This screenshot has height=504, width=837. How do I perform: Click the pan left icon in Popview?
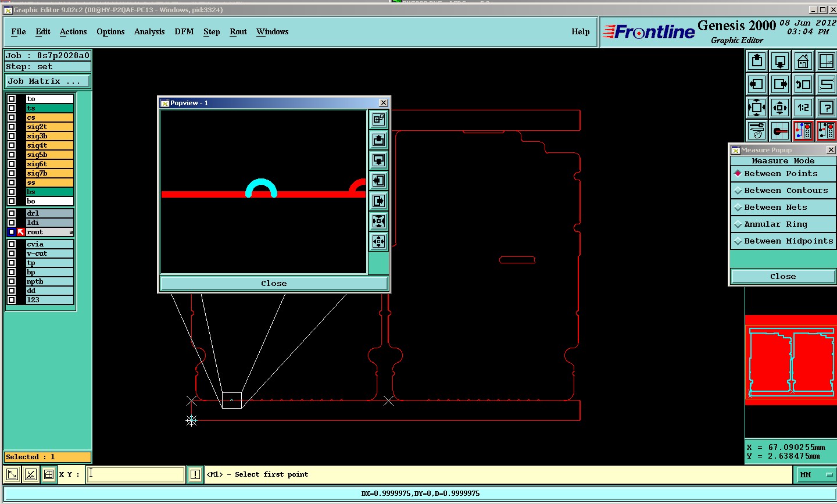pos(378,181)
